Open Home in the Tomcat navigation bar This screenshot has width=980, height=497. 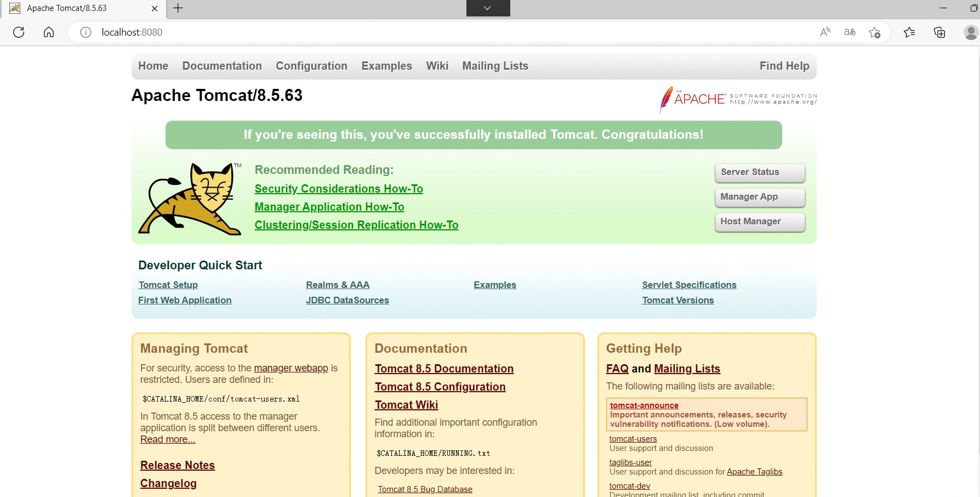click(x=153, y=66)
